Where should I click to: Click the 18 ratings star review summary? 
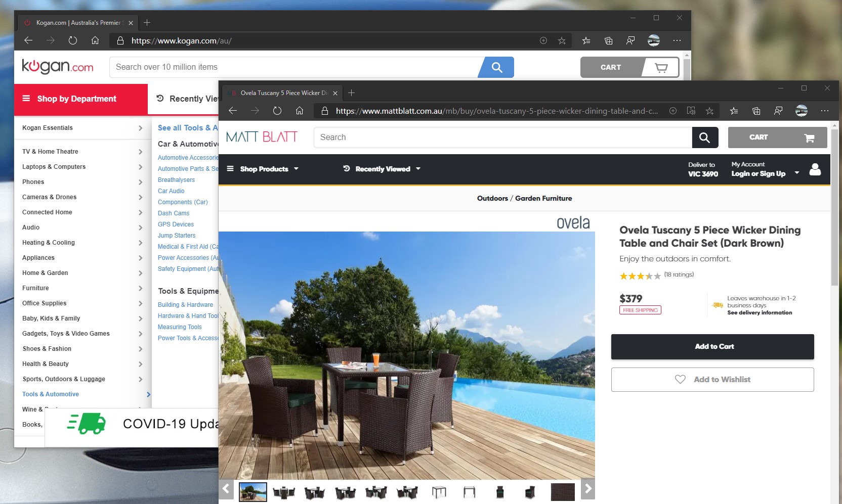pos(657,276)
